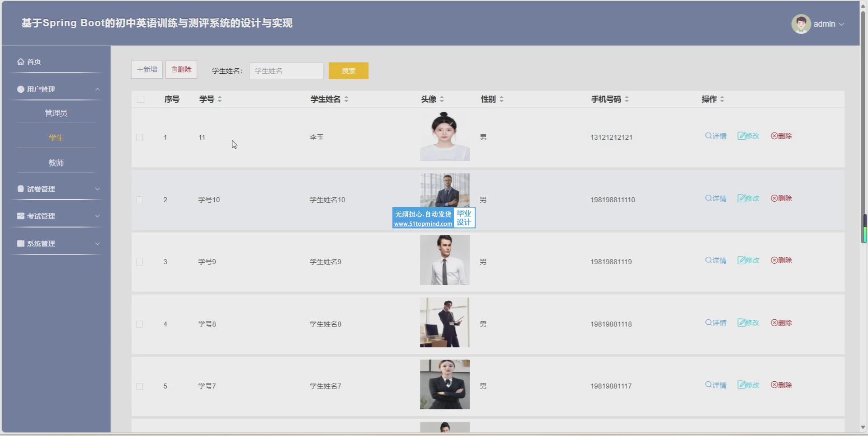This screenshot has width=868, height=436.
Task: Collapse the 用户管理 menu chevron
Action: click(97, 90)
